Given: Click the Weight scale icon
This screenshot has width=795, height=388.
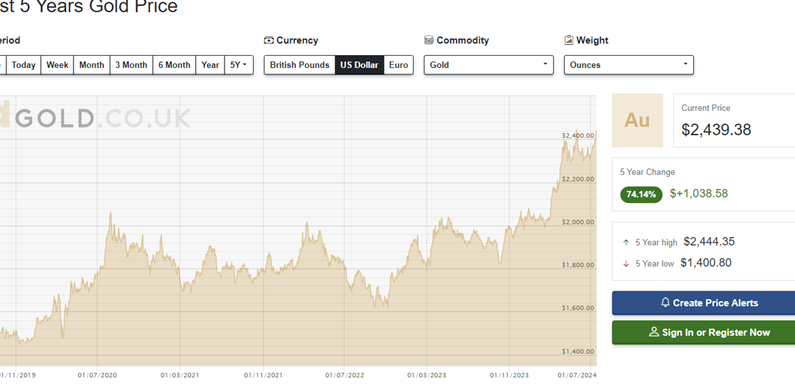Looking at the screenshot, I should [569, 40].
